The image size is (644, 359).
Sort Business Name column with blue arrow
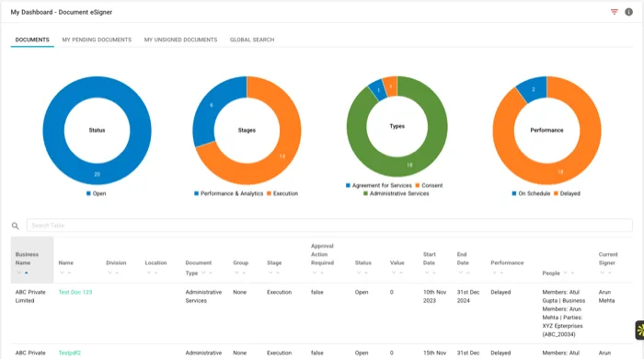(x=27, y=272)
